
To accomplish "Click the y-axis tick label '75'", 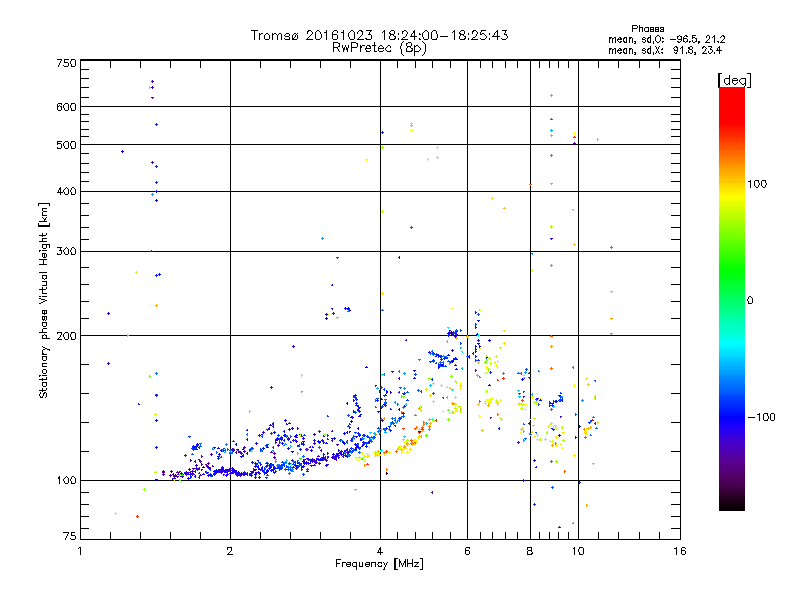I will coord(70,536).
